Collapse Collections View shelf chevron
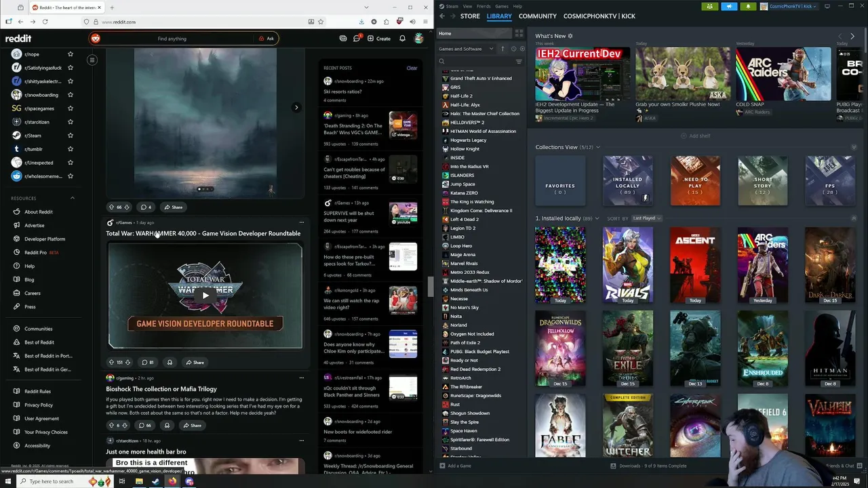The image size is (868, 488). tap(854, 147)
